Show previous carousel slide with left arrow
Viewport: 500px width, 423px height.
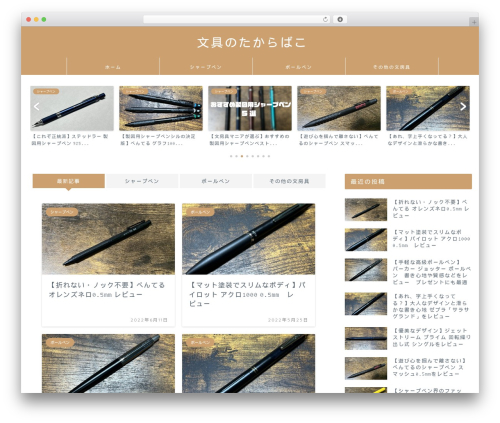[37, 107]
